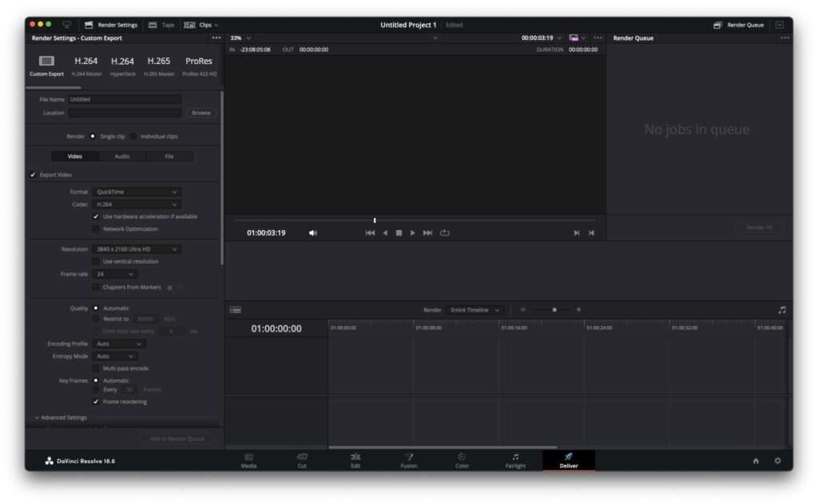Adjust the timeline zoom slider
This screenshot has height=504, width=818.
554,310
